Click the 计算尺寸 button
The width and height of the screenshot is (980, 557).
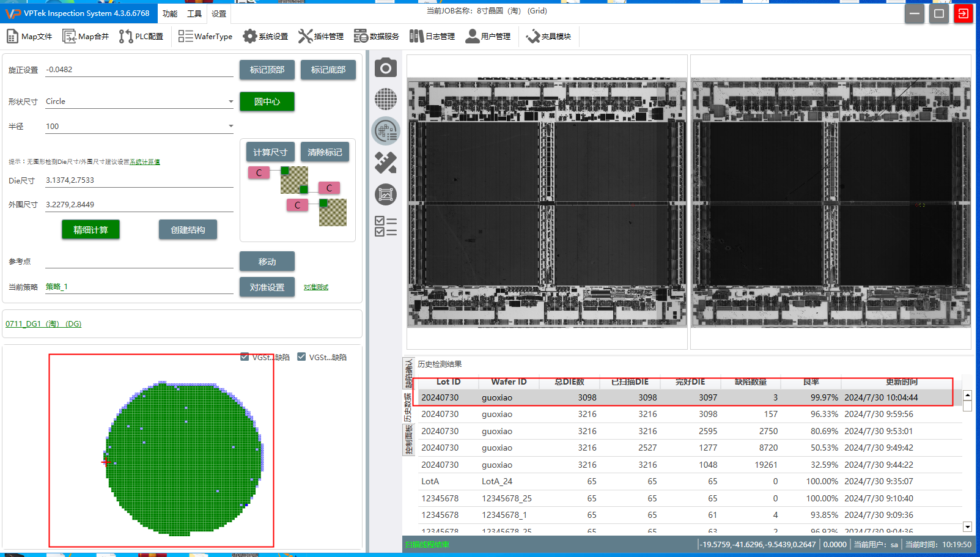click(270, 152)
